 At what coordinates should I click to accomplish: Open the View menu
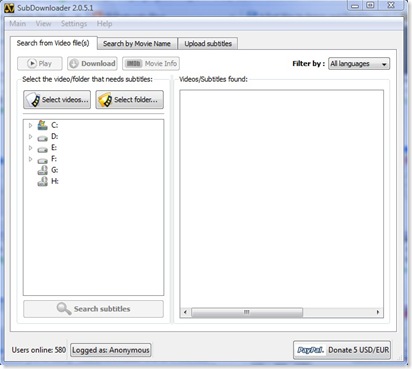(x=43, y=24)
